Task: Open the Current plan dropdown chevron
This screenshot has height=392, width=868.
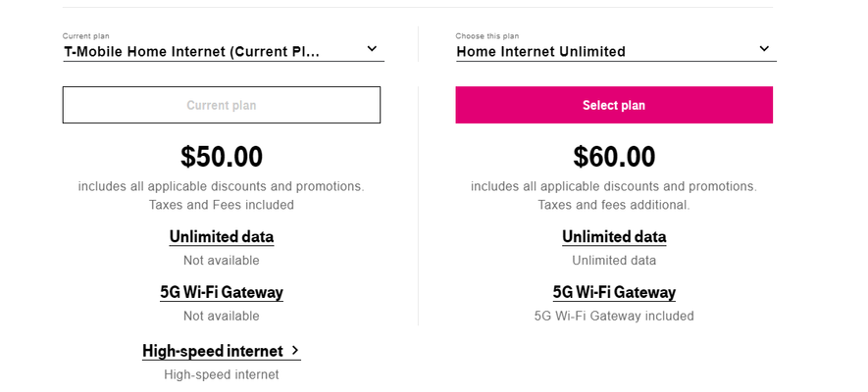Action: click(372, 49)
